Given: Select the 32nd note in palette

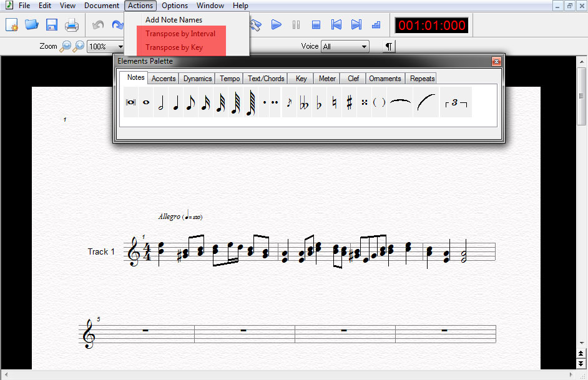Looking at the screenshot, I should pyautogui.click(x=220, y=102).
